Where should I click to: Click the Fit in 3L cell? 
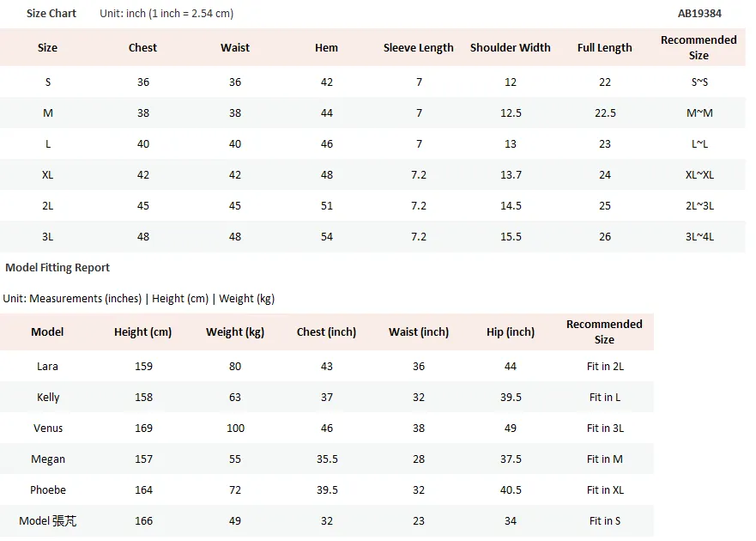(x=605, y=428)
